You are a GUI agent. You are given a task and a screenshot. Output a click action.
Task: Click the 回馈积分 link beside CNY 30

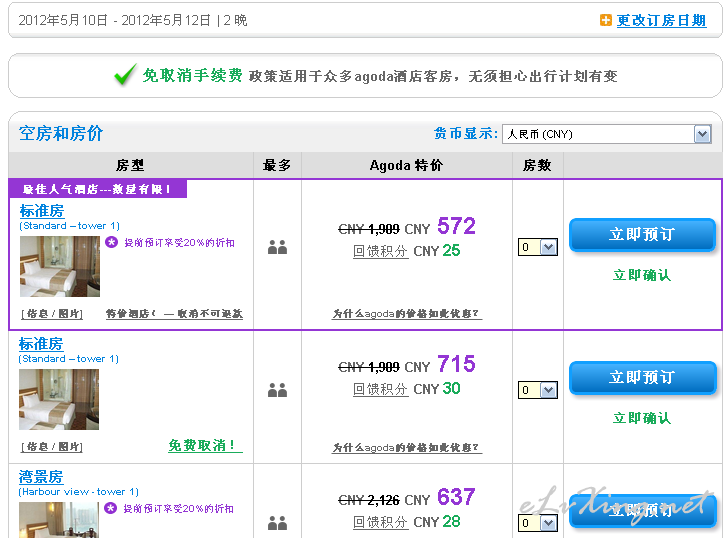(380, 389)
